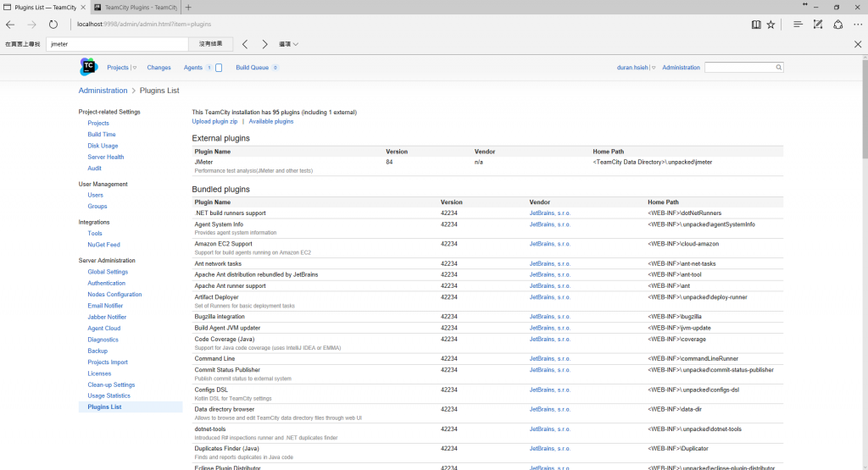This screenshot has width=868, height=470.
Task: Click the browser forward arrow
Action: [31, 25]
